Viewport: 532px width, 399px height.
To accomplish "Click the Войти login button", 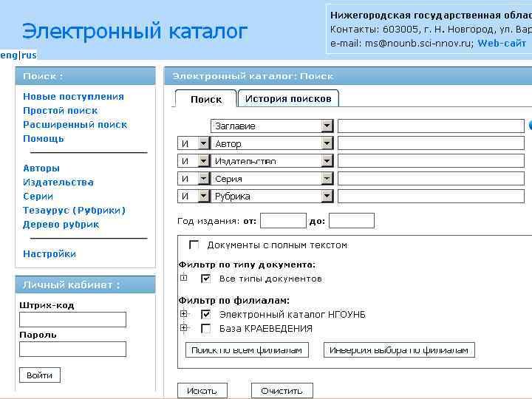I will pos(40,375).
